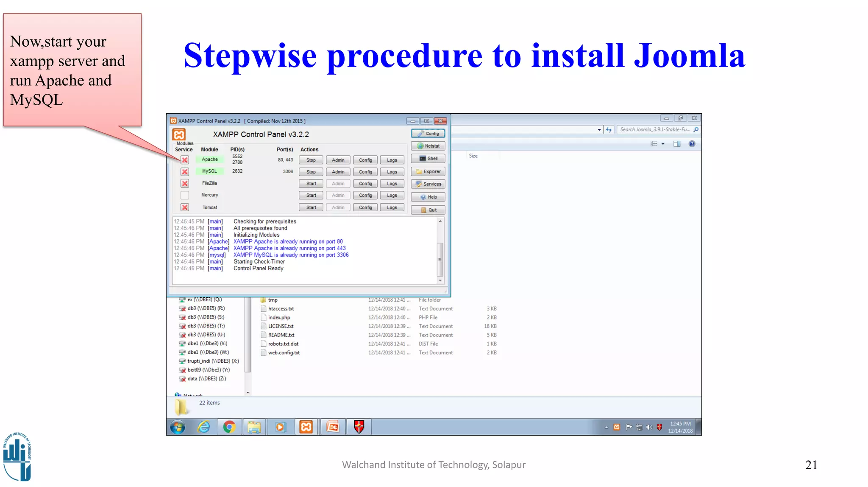Open Chrome from the taskbar
Screen dimensions: 868x487
click(x=229, y=427)
